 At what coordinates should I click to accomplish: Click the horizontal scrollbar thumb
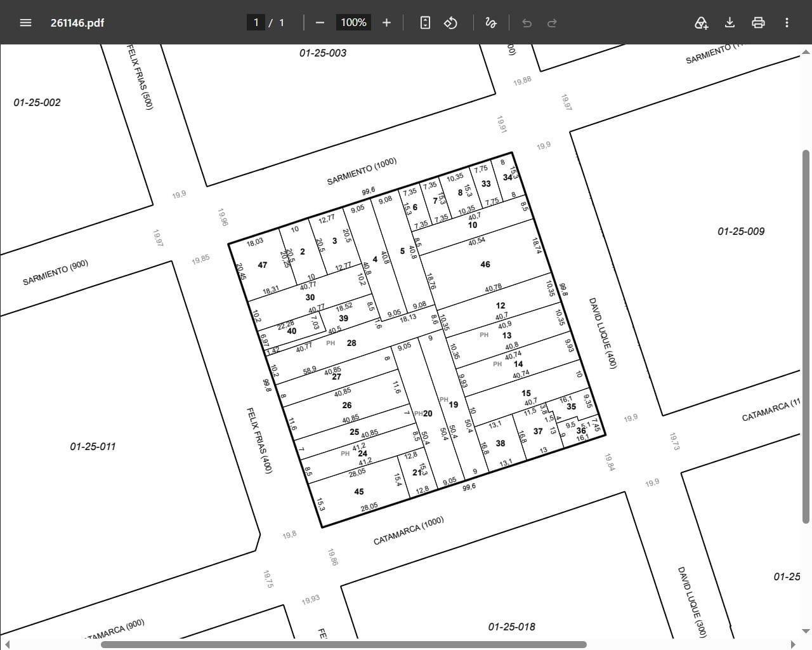pyautogui.click(x=343, y=645)
